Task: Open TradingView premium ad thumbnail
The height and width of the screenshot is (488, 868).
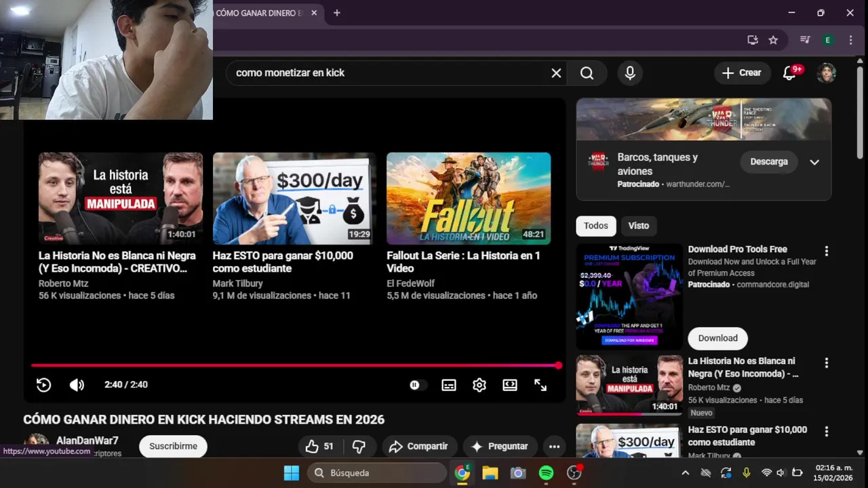Action: 629,297
